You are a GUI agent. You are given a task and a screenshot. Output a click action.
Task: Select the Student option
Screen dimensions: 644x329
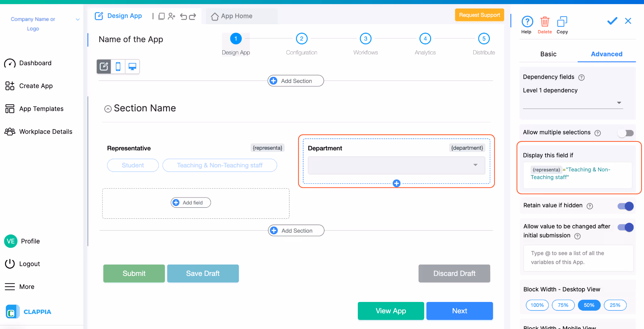(x=133, y=165)
